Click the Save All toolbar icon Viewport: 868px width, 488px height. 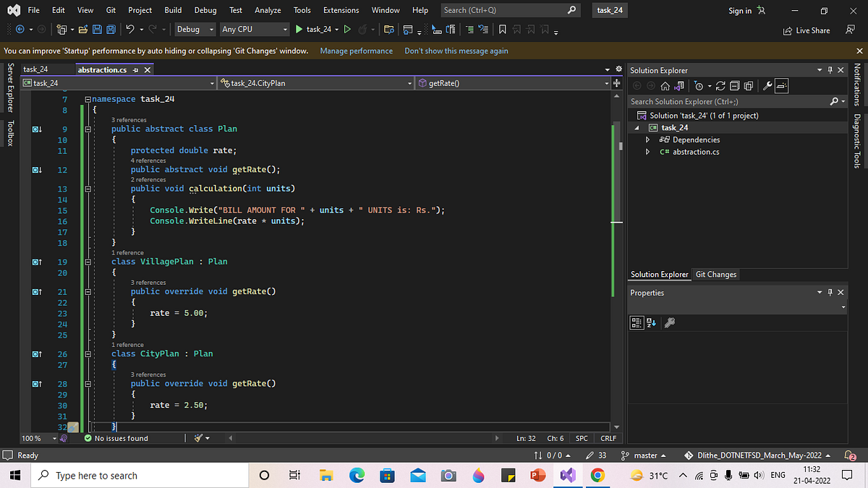109,30
